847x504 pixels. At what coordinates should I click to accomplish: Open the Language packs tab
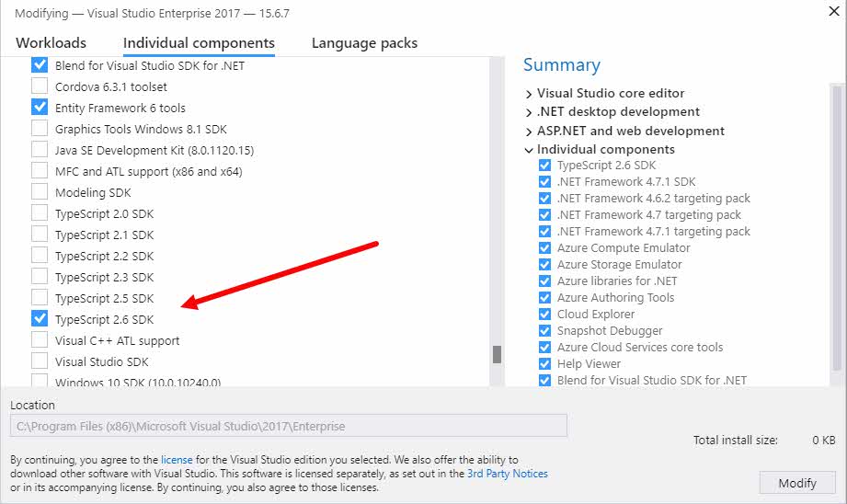click(x=364, y=42)
